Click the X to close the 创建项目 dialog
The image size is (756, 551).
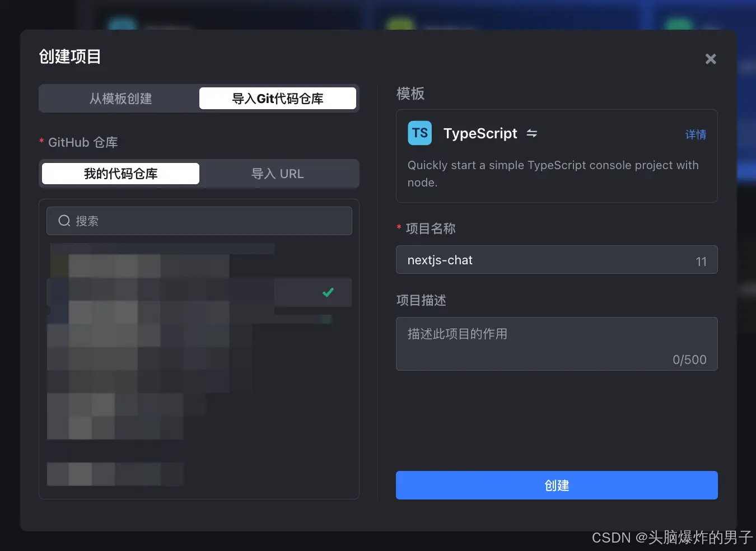pos(710,59)
